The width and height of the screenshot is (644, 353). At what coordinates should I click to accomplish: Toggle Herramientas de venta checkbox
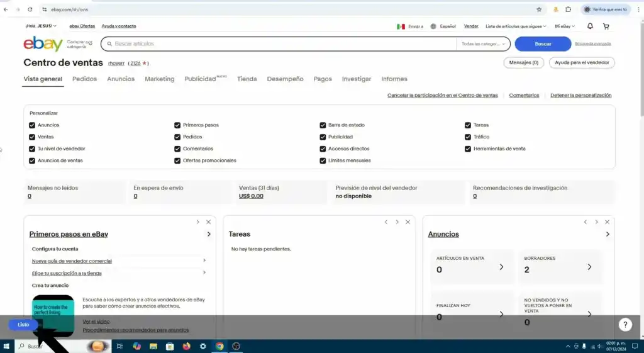point(468,148)
